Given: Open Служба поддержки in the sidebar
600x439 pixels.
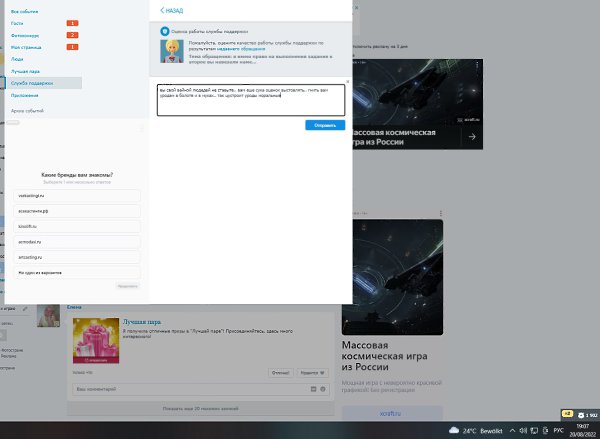Looking at the screenshot, I should coord(32,83).
